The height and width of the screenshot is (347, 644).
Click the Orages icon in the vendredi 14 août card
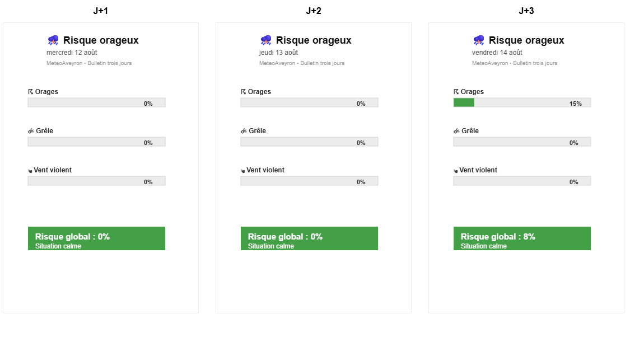click(456, 92)
